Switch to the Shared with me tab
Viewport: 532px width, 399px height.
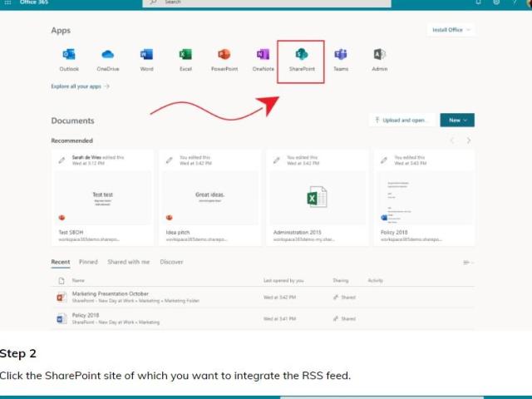129,262
